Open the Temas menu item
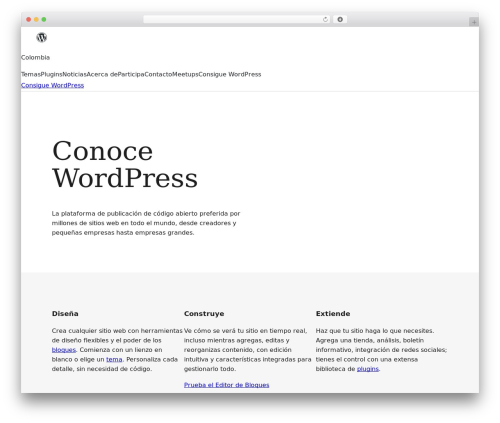This screenshot has width=500, height=423. (31, 74)
